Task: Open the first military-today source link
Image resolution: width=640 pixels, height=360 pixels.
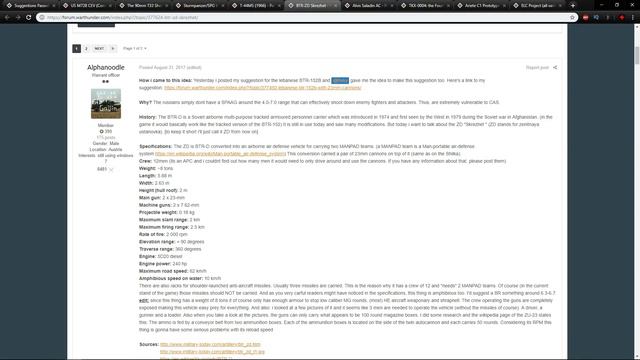Action: coord(210,344)
